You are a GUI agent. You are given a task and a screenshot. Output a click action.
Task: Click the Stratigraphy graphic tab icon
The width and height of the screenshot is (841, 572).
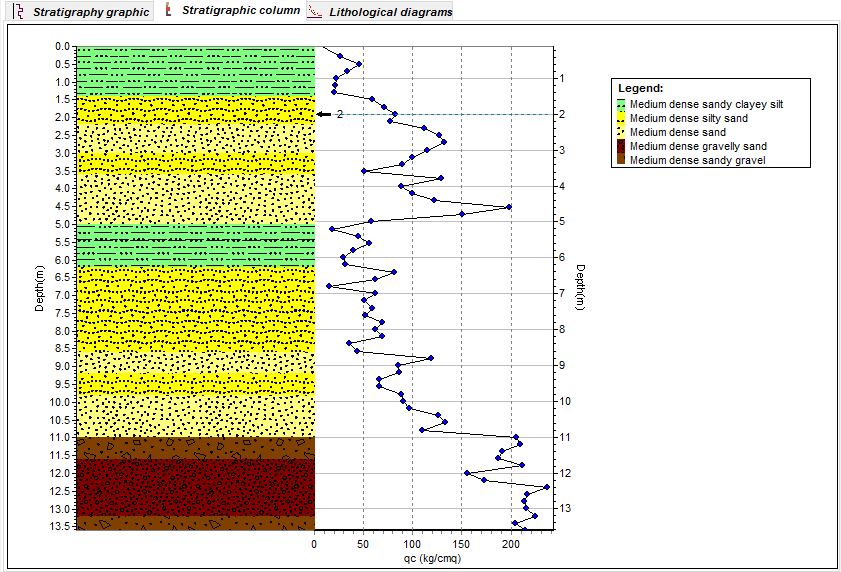[16, 12]
